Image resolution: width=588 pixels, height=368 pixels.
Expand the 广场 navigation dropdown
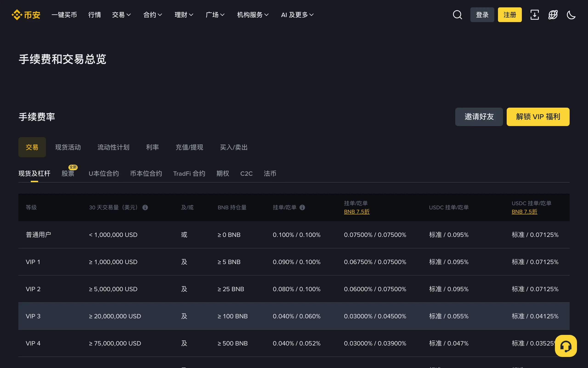tap(215, 15)
